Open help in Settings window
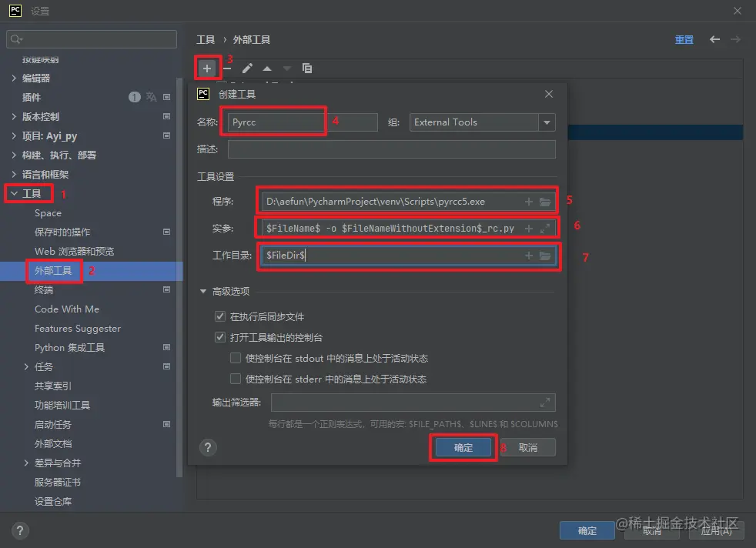The image size is (756, 548). tap(20, 530)
